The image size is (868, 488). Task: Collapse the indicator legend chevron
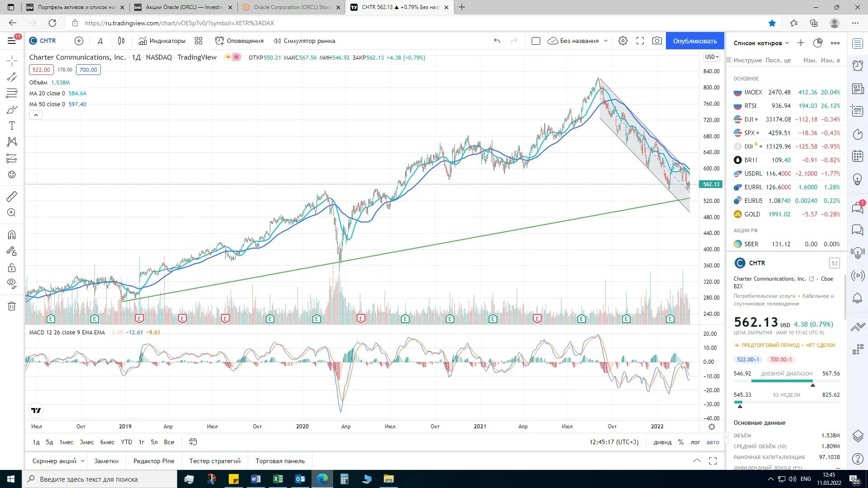(36, 115)
